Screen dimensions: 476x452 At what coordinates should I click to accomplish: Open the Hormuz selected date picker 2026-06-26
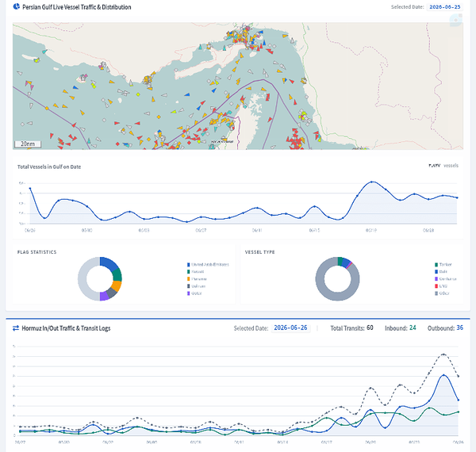pyautogui.click(x=290, y=328)
